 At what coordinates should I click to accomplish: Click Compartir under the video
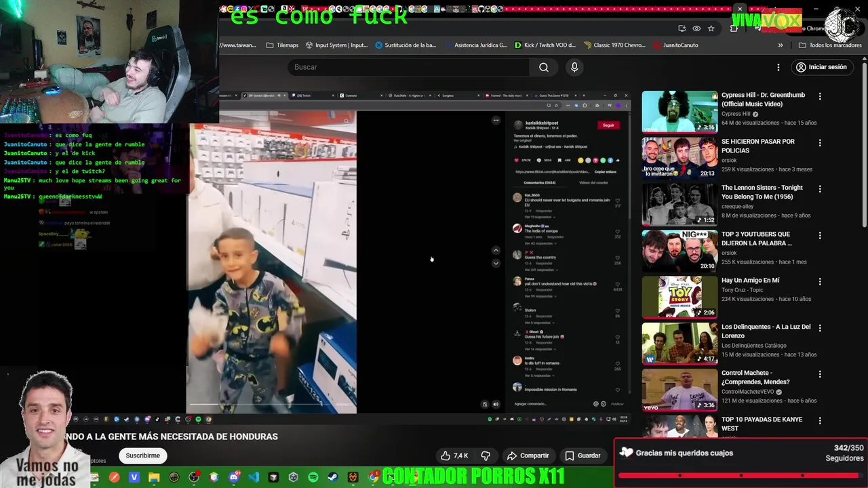528,455
